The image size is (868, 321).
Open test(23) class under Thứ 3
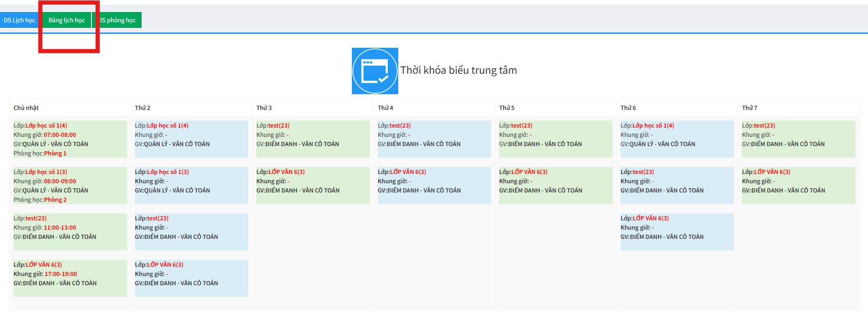[x=279, y=126]
